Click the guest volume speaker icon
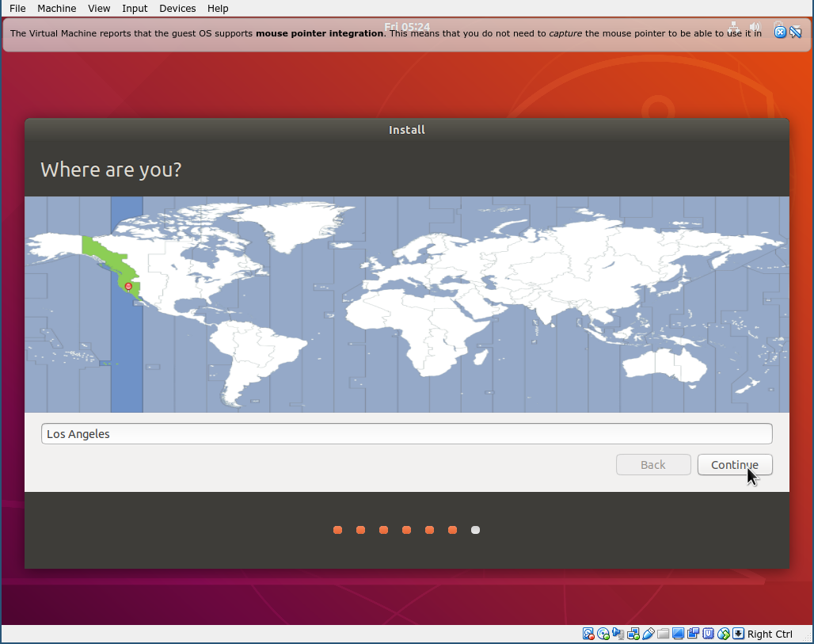 click(x=755, y=26)
